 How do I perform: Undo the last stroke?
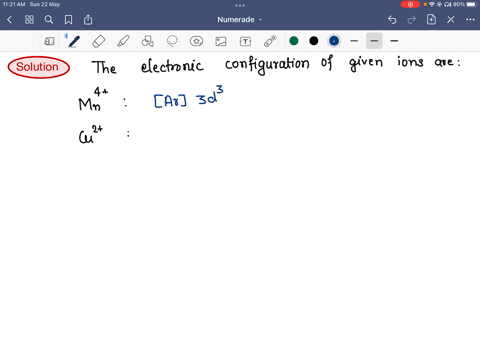tap(392, 20)
